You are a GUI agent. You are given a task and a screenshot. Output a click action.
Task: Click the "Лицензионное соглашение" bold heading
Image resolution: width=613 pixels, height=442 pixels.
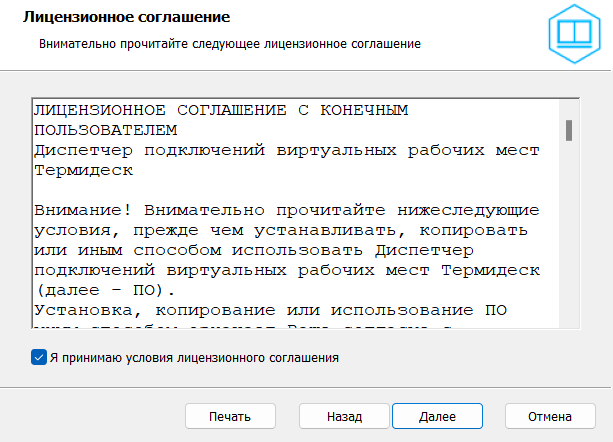tap(126, 18)
